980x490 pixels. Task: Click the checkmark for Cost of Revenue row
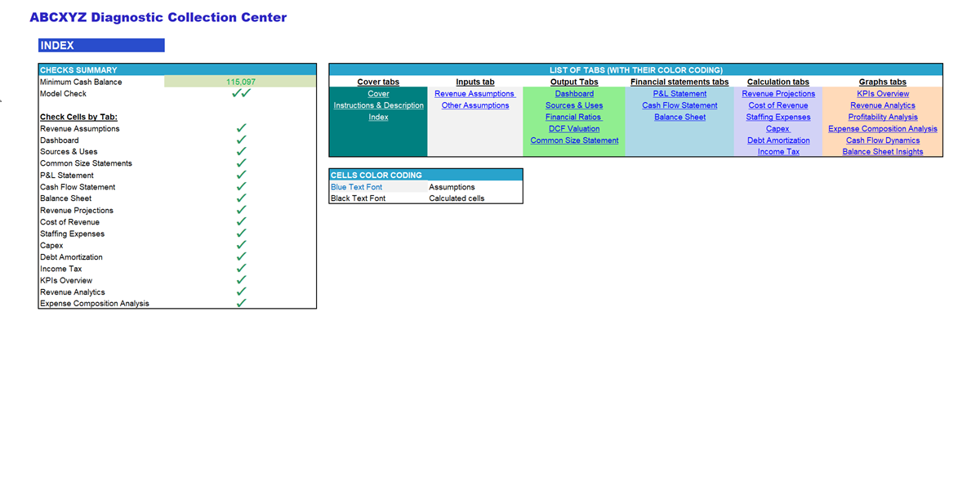coord(241,222)
